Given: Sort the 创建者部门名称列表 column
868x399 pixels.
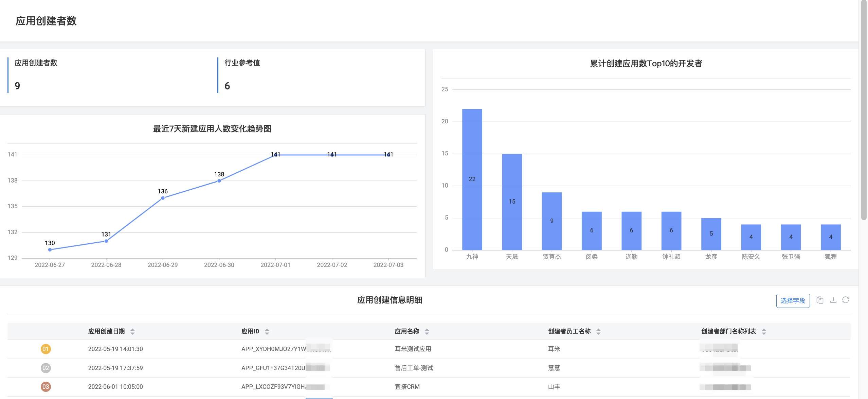Looking at the screenshot, I should [764, 332].
